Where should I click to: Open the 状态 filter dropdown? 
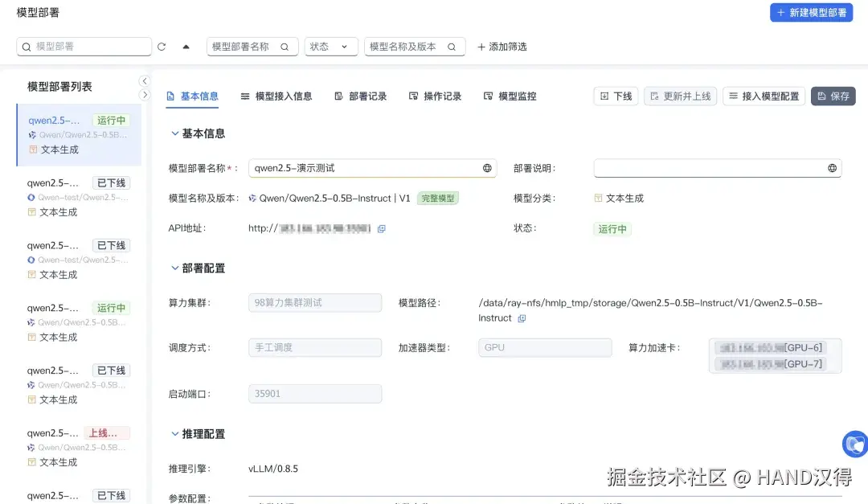(331, 47)
